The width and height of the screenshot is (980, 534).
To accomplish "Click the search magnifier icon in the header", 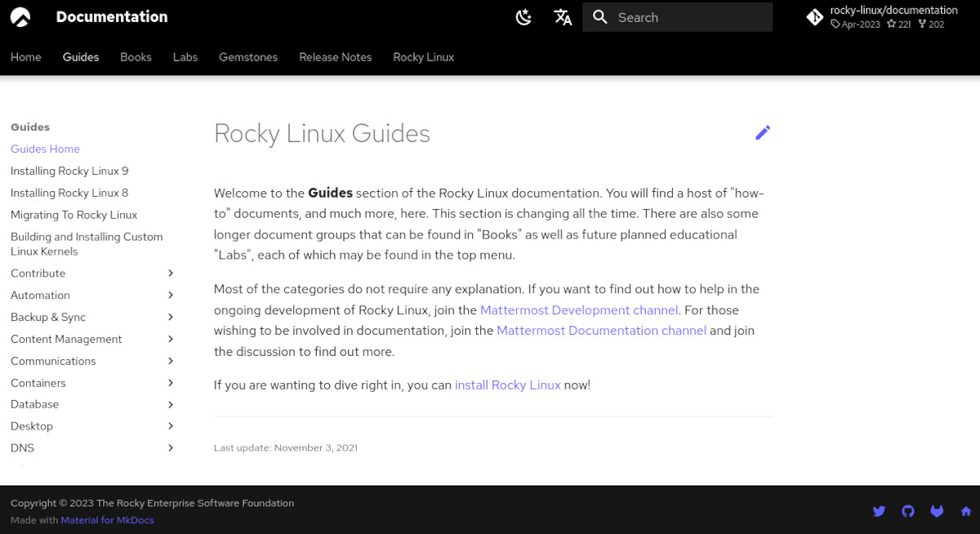I will click(599, 16).
